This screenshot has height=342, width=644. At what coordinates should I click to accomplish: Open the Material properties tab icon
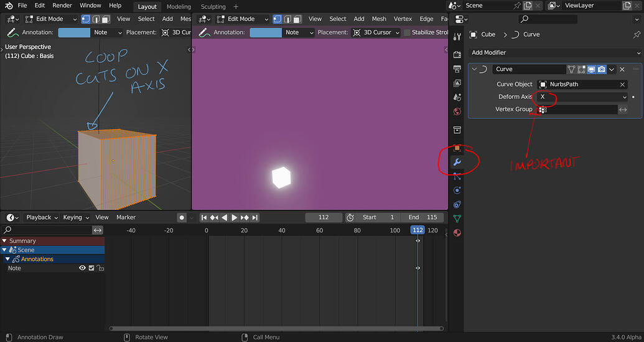coord(457,233)
